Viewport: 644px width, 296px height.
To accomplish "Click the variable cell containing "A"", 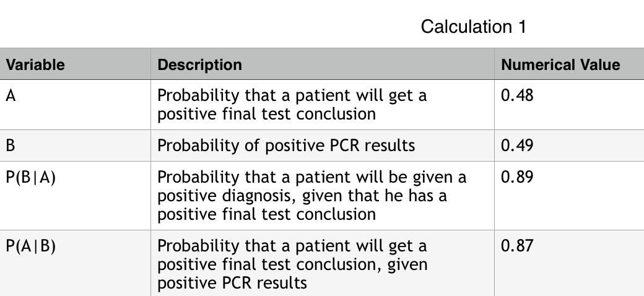I will pos(11,96).
